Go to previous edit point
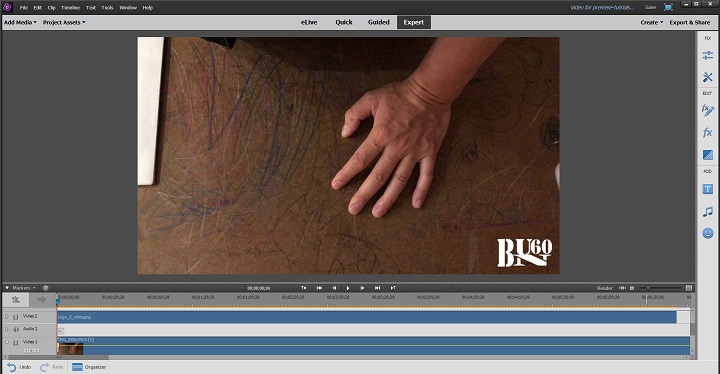This screenshot has width=720, height=374. (304, 288)
